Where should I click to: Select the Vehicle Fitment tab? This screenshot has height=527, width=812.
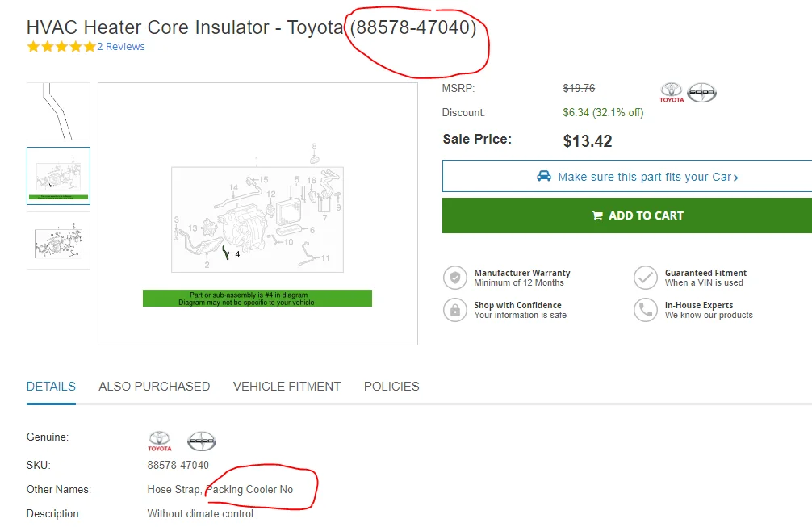pyautogui.click(x=287, y=387)
